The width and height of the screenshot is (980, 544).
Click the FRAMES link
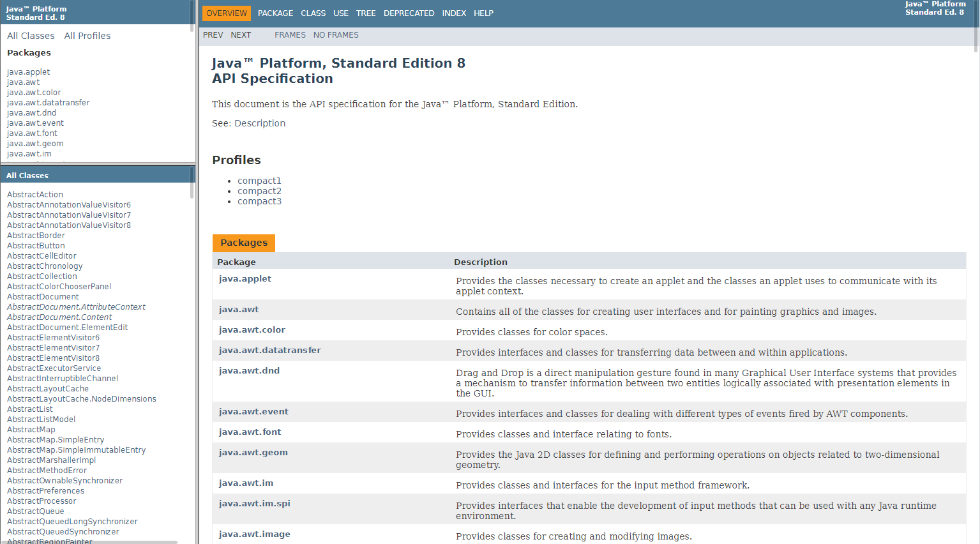click(x=290, y=35)
